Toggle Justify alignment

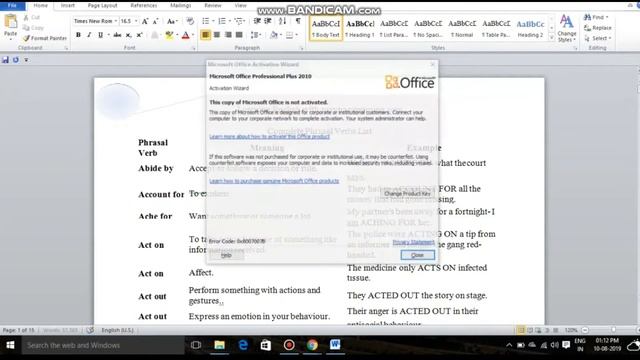239,35
